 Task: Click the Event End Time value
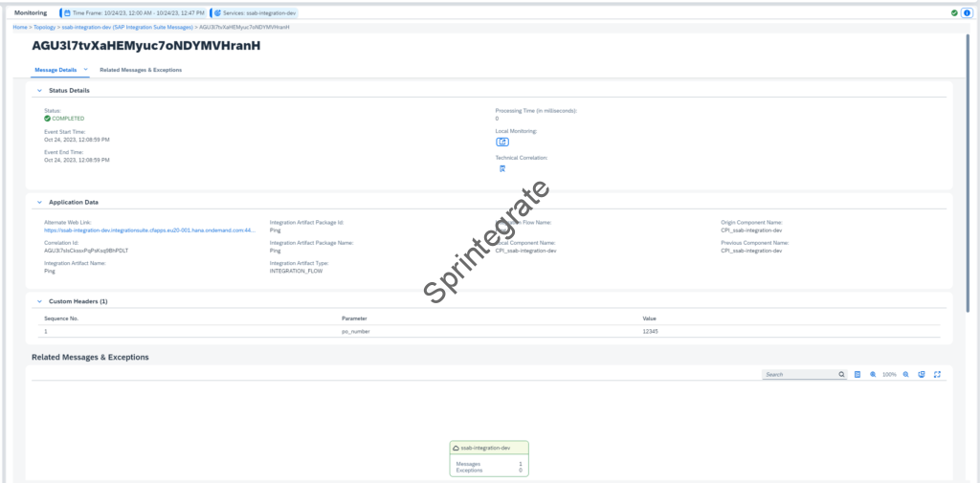pyautogui.click(x=77, y=160)
